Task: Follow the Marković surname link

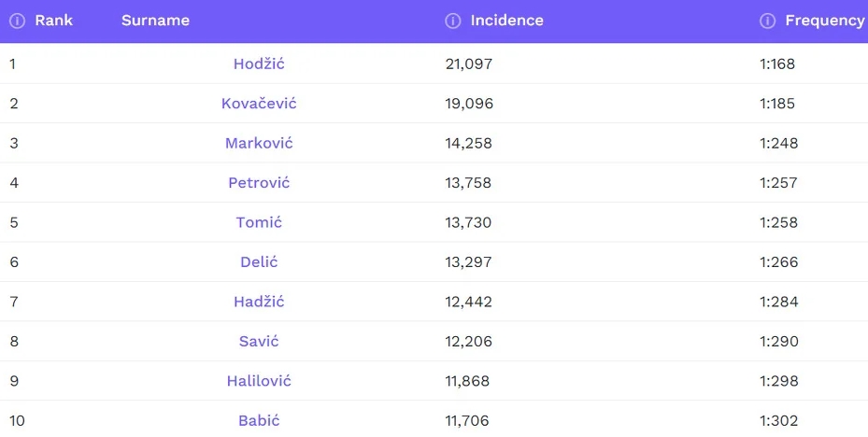Action: pos(259,144)
